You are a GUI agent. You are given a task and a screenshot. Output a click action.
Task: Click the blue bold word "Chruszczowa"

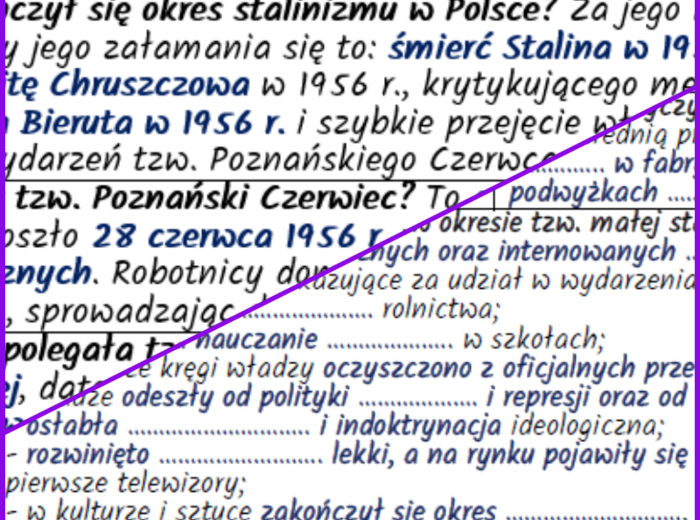click(x=149, y=84)
